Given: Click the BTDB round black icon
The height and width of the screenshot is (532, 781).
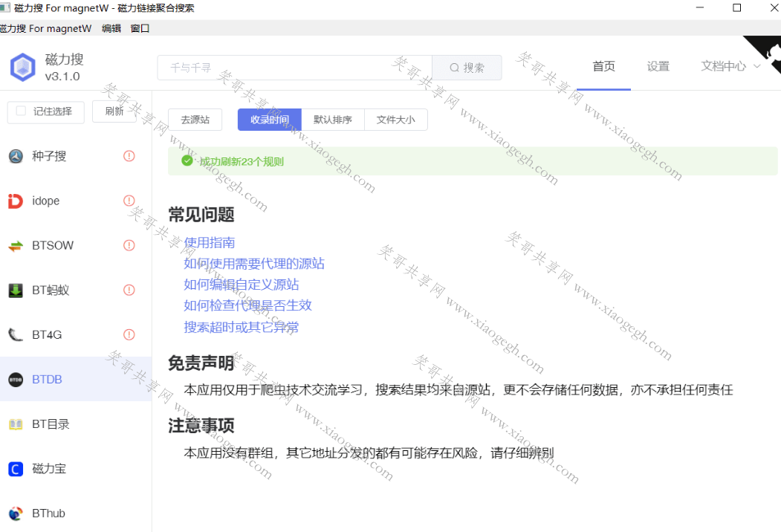Looking at the screenshot, I should pos(16,380).
